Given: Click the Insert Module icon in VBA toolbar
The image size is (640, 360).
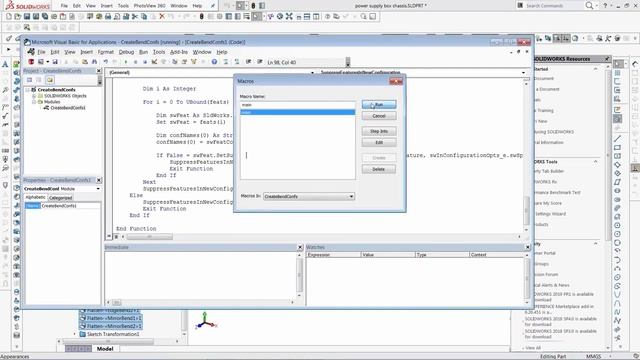Looking at the screenshot, I should pos(40,62).
